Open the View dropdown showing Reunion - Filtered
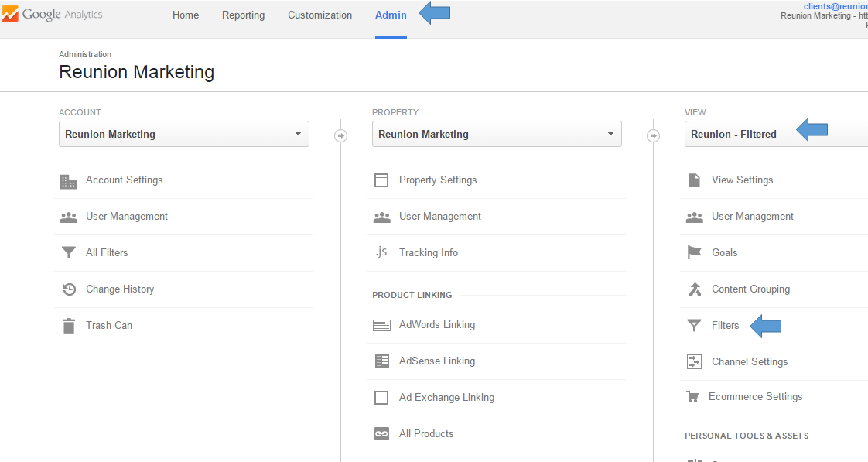The width and height of the screenshot is (868, 462). (x=776, y=134)
